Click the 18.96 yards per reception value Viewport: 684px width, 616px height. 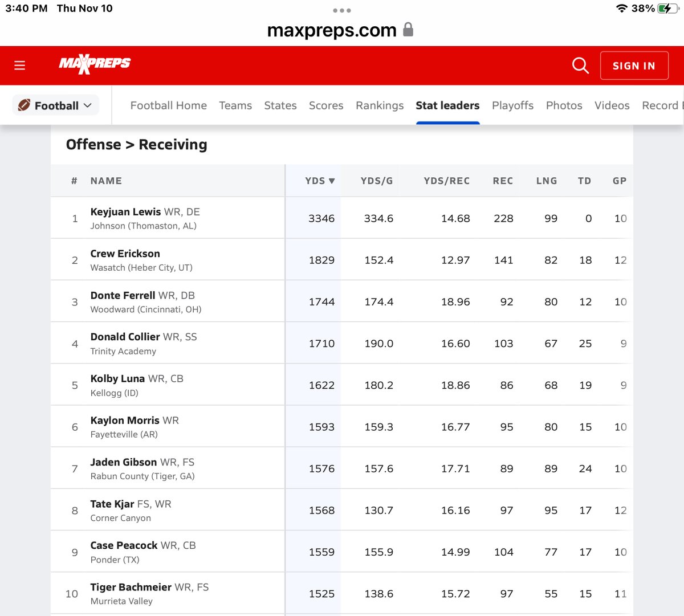(x=455, y=302)
